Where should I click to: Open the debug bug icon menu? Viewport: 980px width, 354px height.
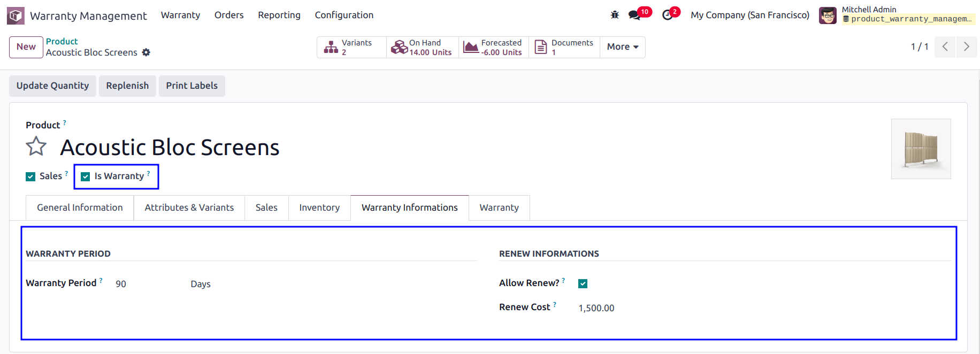point(615,15)
